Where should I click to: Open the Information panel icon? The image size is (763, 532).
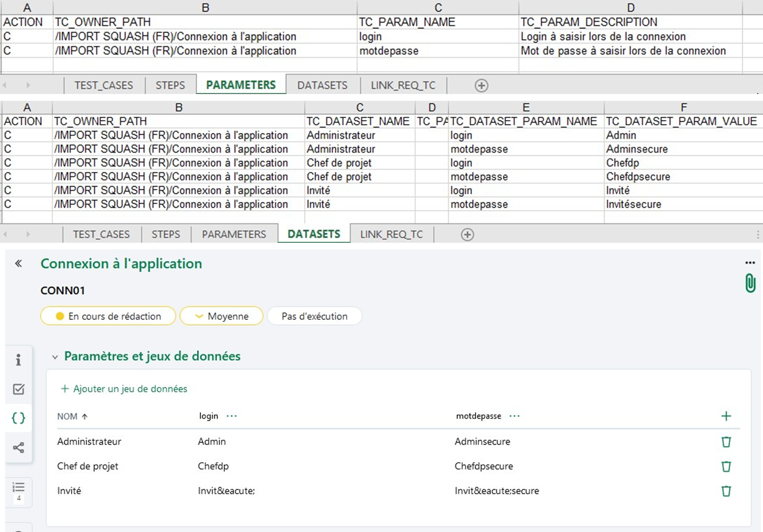point(19,360)
